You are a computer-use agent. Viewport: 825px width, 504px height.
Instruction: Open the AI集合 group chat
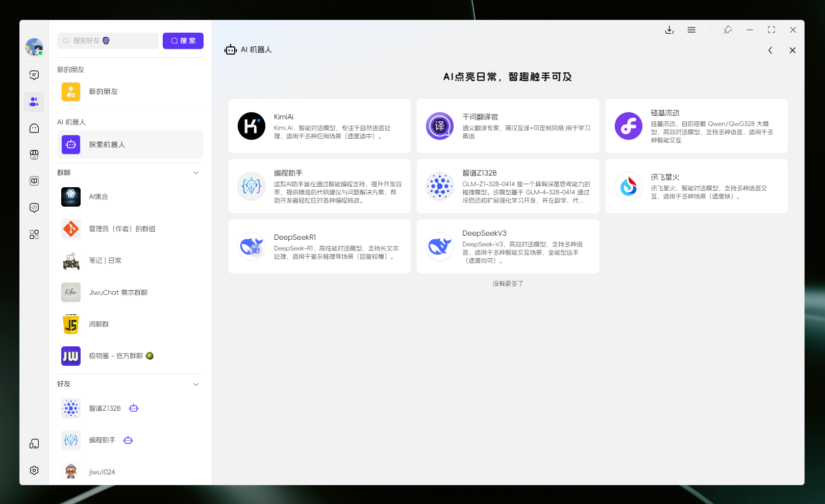tap(130, 197)
